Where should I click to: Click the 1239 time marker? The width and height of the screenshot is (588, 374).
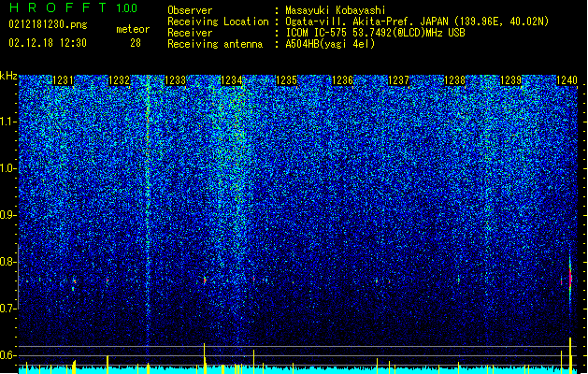pos(510,80)
